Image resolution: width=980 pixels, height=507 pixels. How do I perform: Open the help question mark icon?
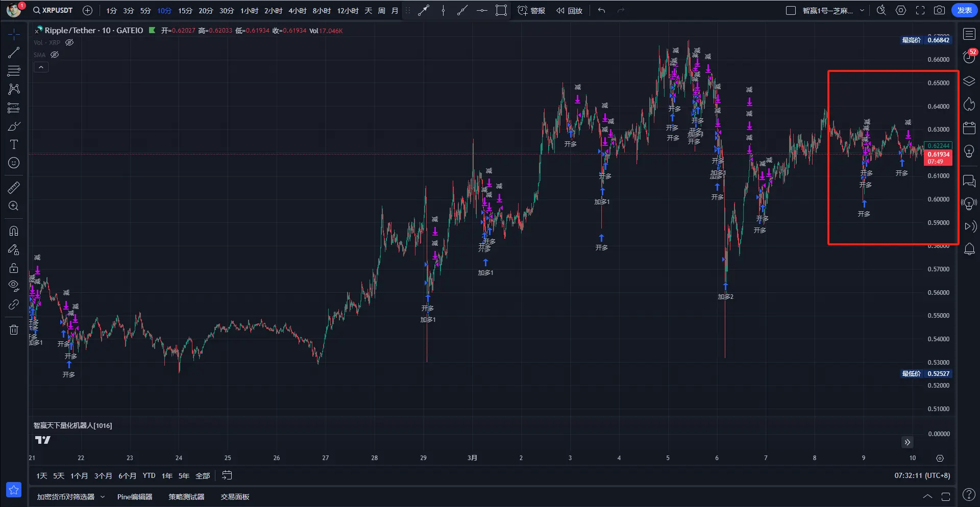[x=968, y=495]
